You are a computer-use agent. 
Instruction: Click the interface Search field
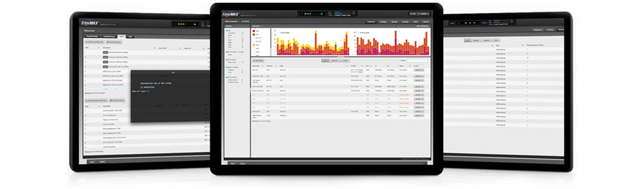point(417,61)
